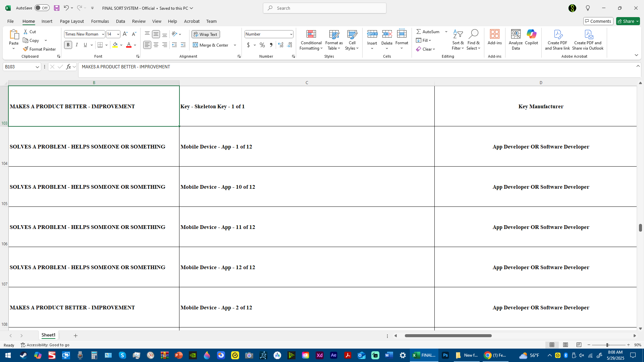Click the Format Painter icon
The height and width of the screenshot is (362, 644).
point(39,49)
